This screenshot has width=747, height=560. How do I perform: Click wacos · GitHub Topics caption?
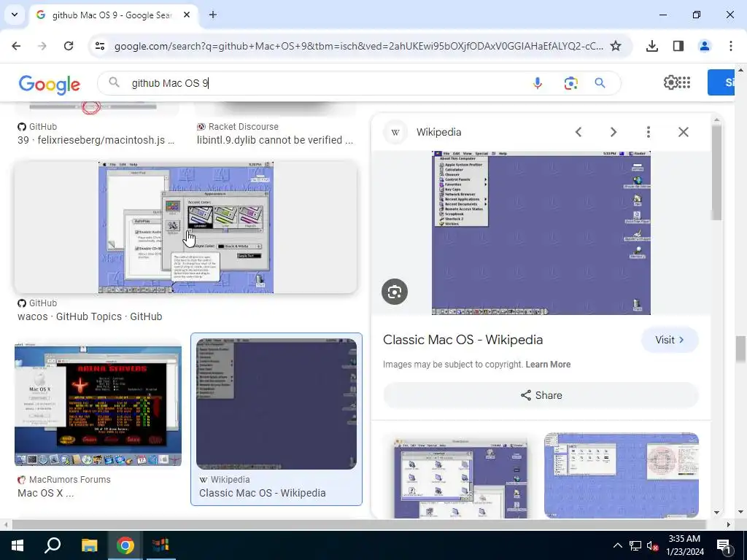(90, 316)
